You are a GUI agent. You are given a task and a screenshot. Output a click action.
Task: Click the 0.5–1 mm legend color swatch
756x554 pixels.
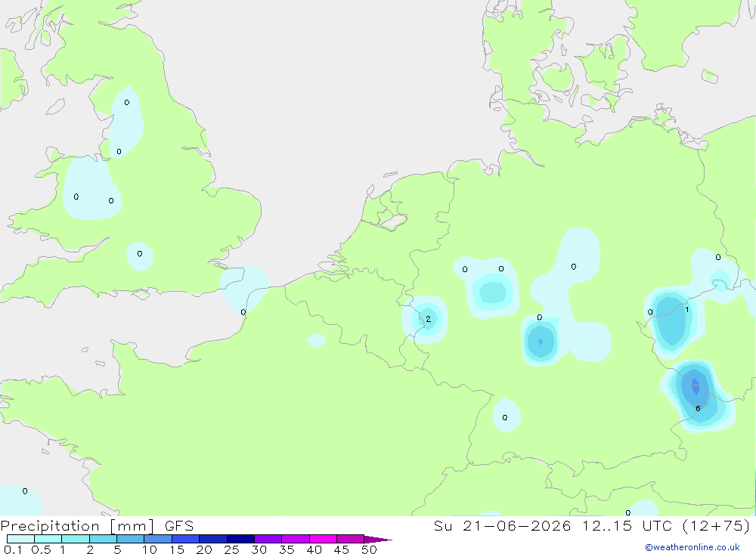[x=48, y=539]
